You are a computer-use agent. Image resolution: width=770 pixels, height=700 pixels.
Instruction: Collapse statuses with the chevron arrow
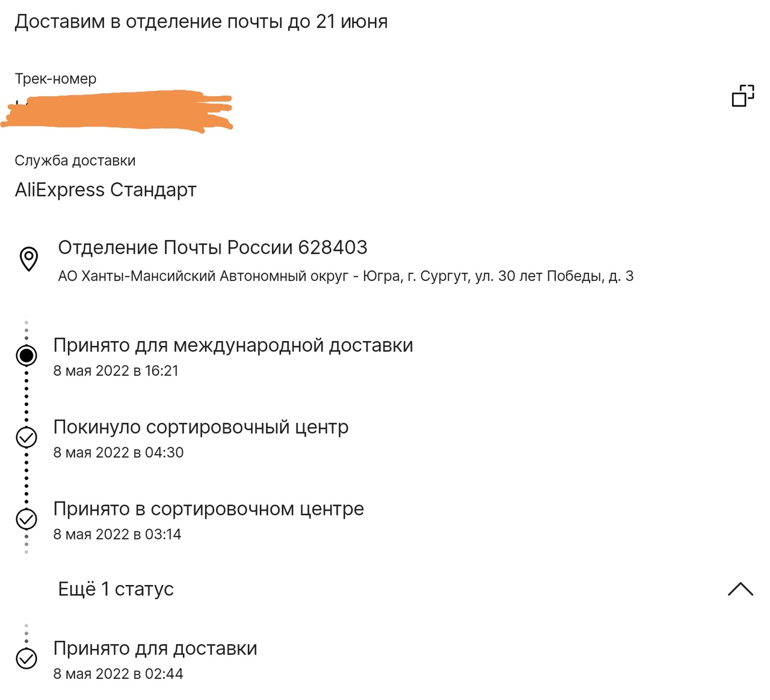tap(741, 589)
